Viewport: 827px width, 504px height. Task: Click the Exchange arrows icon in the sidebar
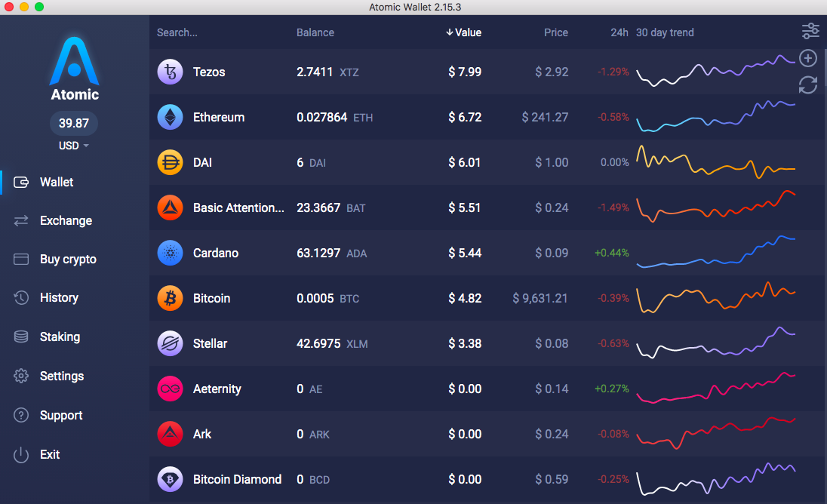pos(21,221)
